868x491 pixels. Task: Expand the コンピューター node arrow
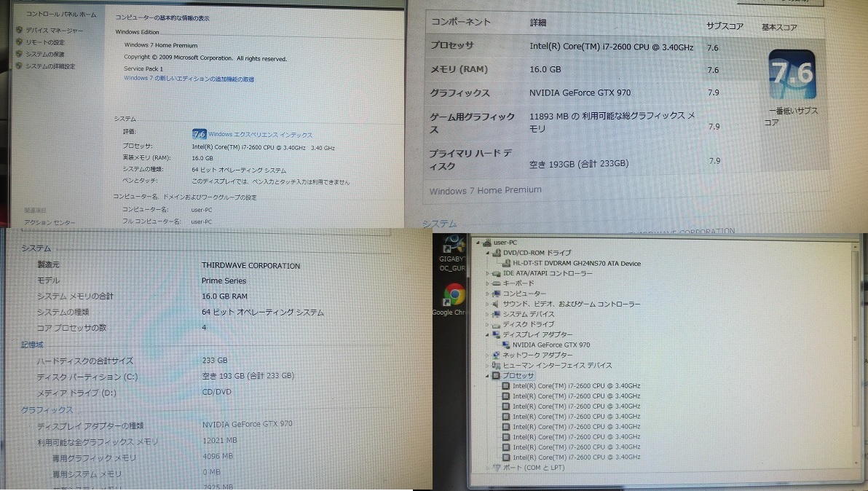tap(488, 294)
